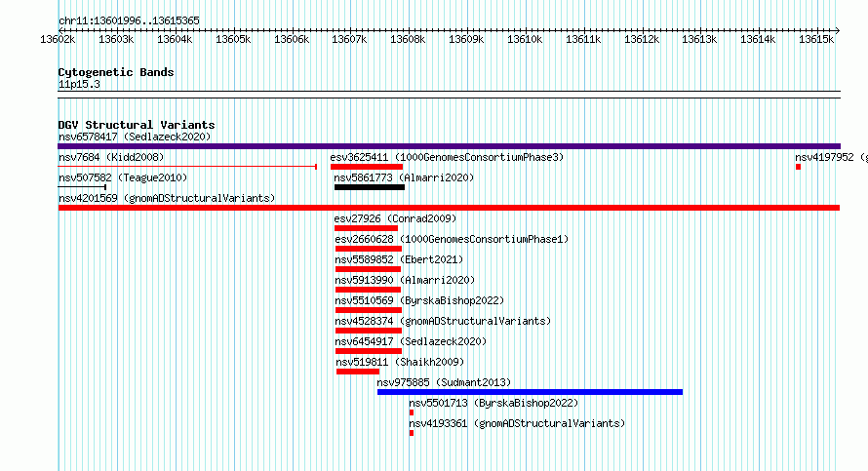
Task: Click the red esv2660628 variant bar
Action: point(369,249)
